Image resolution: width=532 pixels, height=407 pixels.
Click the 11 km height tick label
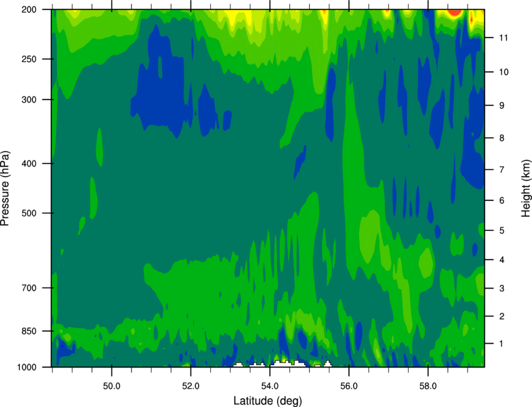click(x=503, y=38)
